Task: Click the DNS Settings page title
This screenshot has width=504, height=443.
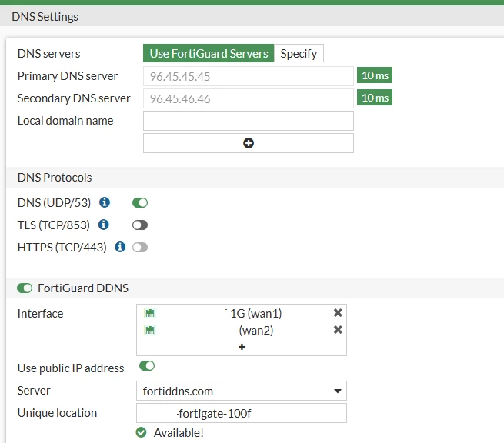Action: tap(45, 17)
